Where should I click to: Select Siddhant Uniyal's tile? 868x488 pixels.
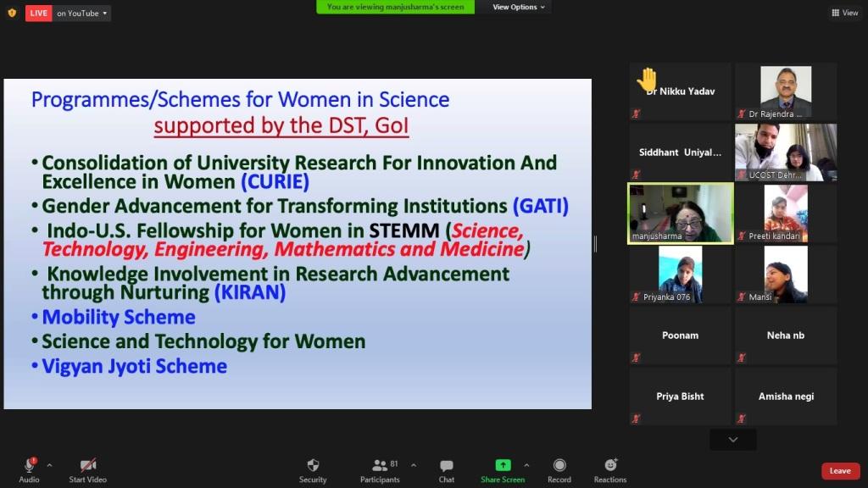click(x=681, y=152)
